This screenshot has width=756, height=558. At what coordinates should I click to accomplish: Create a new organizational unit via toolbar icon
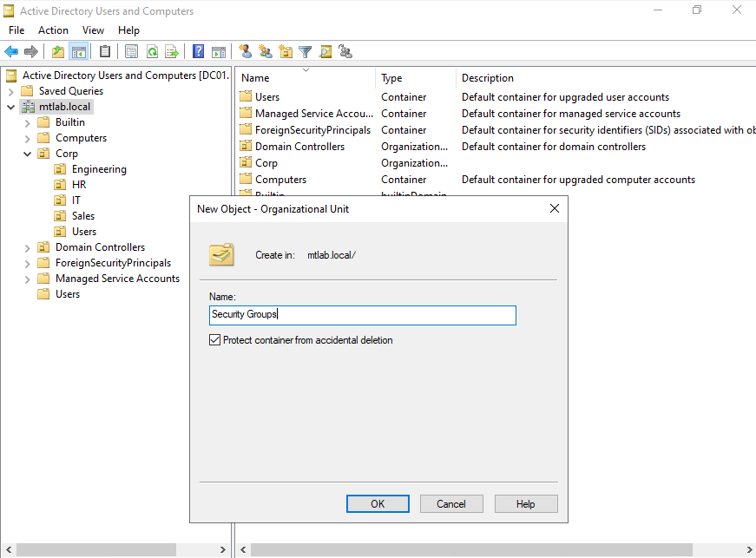coord(286,51)
